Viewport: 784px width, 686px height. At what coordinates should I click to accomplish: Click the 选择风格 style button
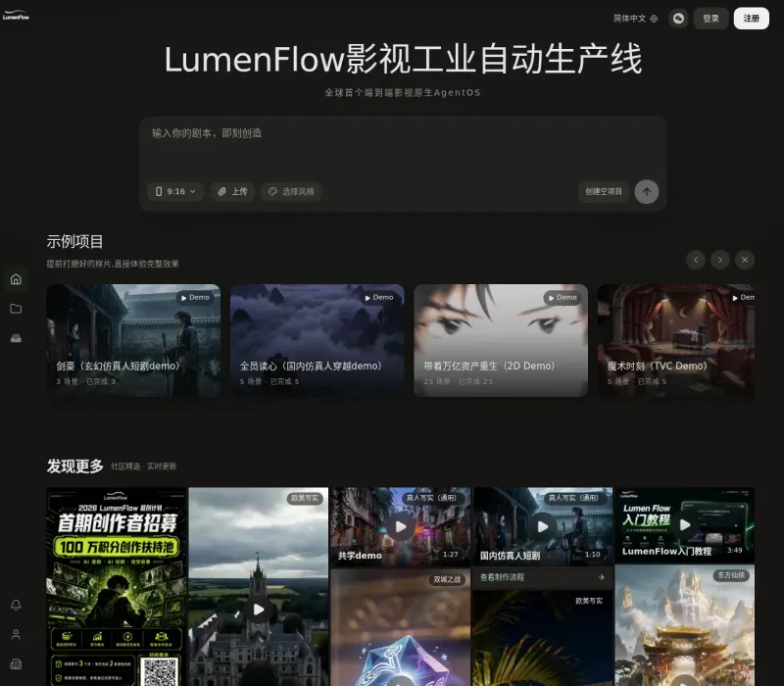tap(291, 191)
